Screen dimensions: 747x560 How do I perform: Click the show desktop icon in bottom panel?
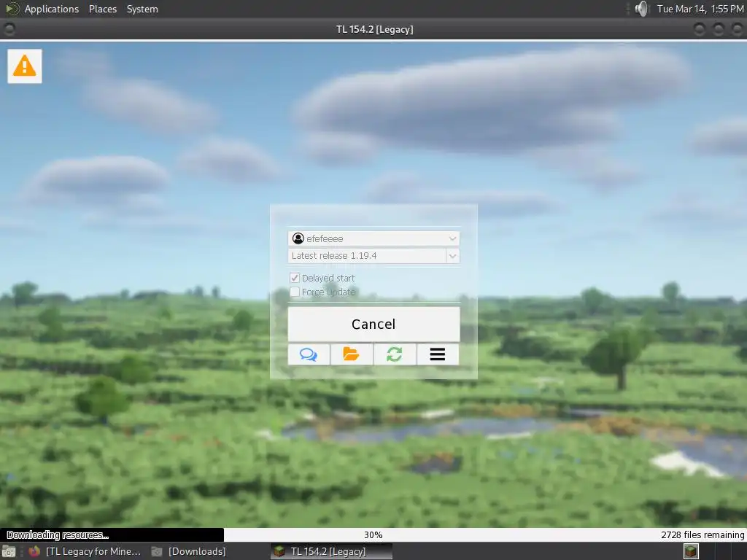[9, 551]
